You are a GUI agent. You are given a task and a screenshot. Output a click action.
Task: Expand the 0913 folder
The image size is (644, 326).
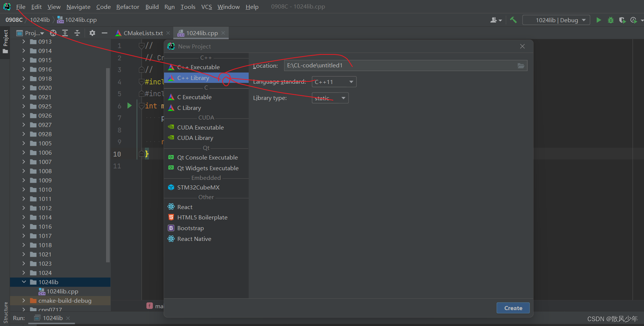24,41
